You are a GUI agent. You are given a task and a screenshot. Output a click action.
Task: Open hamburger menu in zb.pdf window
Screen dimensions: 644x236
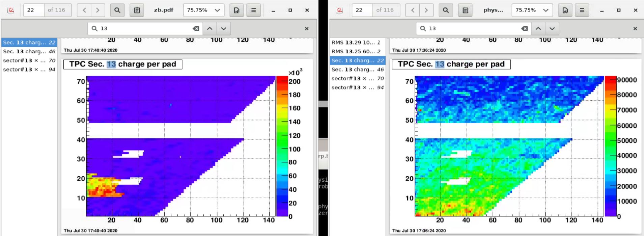pos(253,10)
